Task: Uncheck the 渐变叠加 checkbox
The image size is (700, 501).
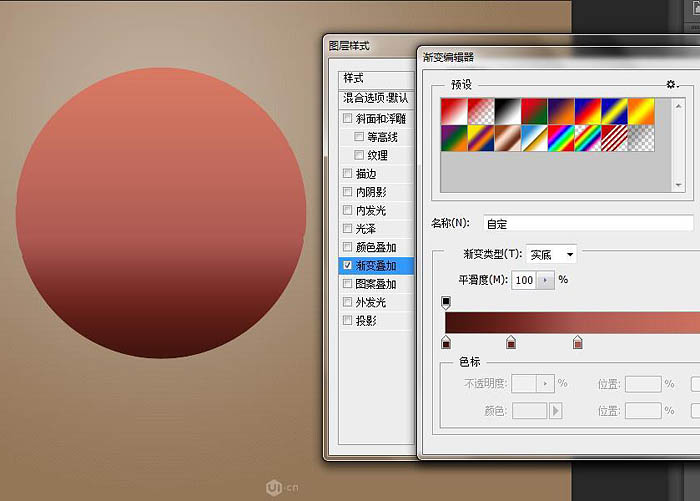Action: coord(347,266)
